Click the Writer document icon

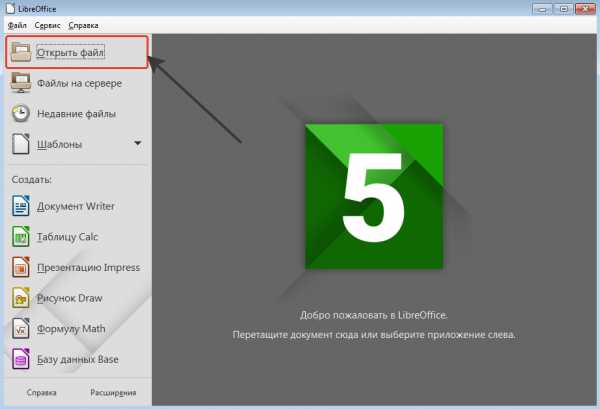pos(21,205)
